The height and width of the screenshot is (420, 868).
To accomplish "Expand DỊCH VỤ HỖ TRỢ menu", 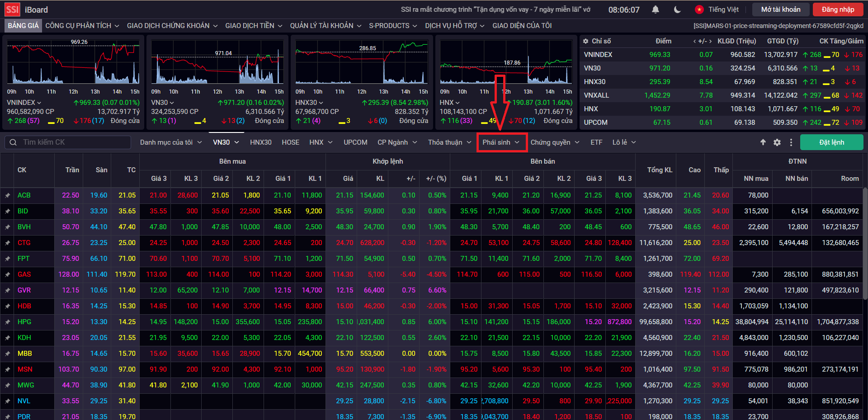I will pos(455,26).
